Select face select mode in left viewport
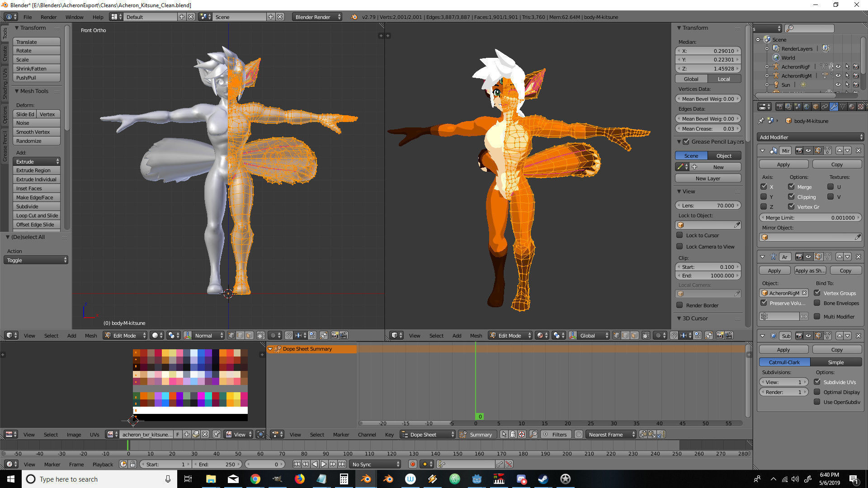 [249, 335]
